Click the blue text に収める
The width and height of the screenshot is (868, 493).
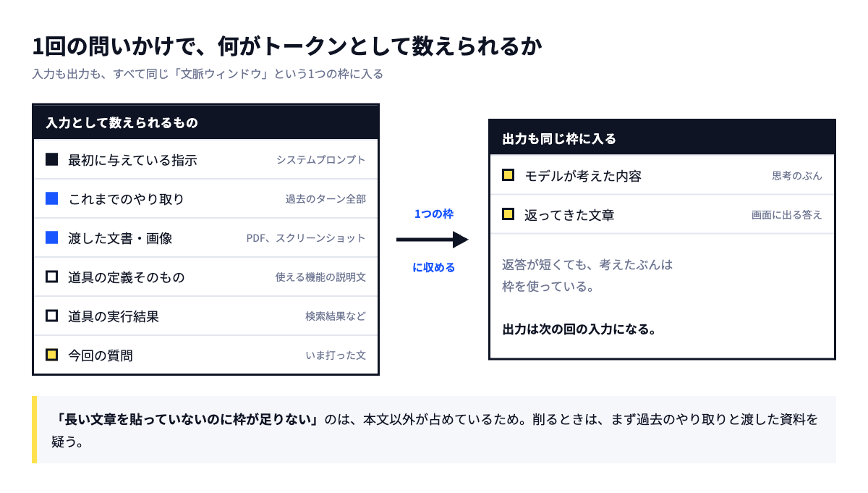[434, 268]
